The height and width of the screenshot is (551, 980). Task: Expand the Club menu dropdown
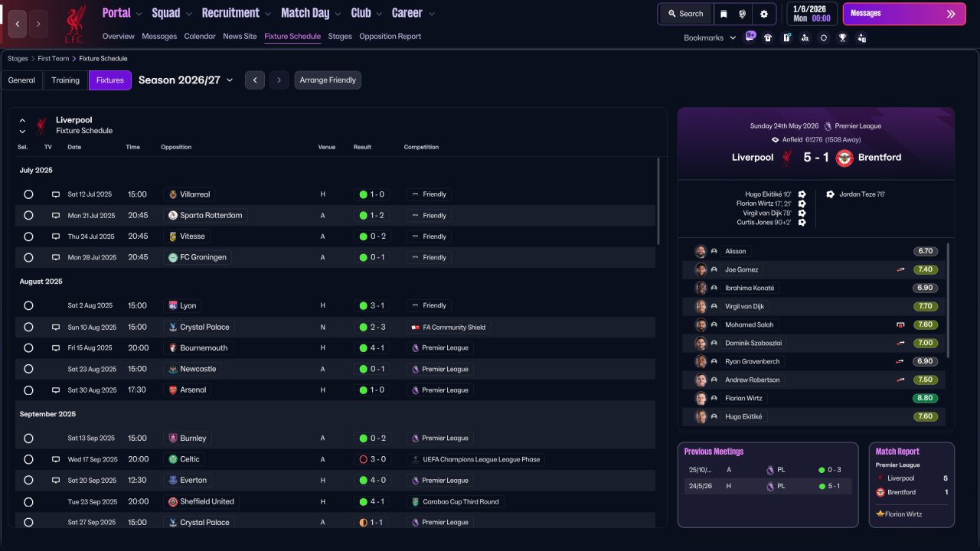pyautogui.click(x=379, y=14)
